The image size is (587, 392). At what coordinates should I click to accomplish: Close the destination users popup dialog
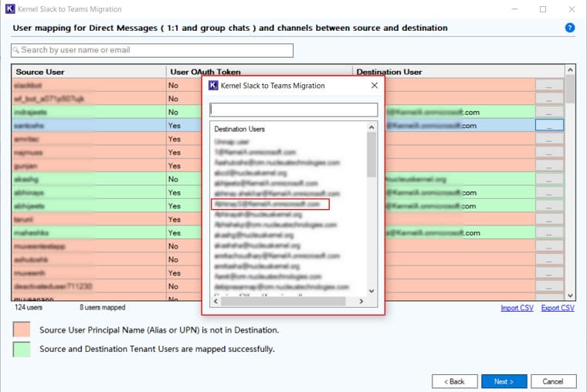pos(374,86)
